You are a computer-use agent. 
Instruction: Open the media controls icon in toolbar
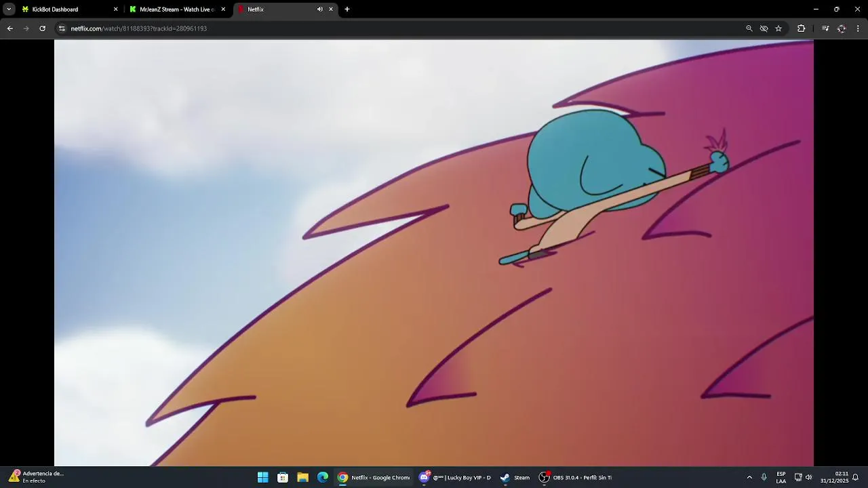(x=825, y=28)
